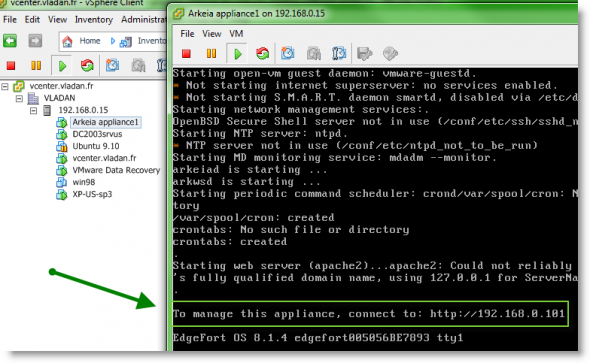Click the 'Arkeia appliance1 on 192.168.0.15' window title
590x363 pixels.
click(x=256, y=14)
